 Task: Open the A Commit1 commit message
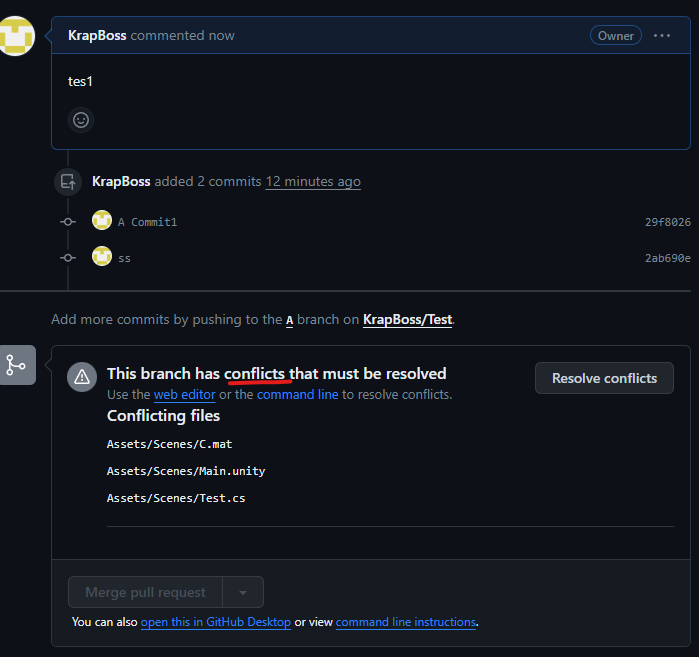click(148, 222)
